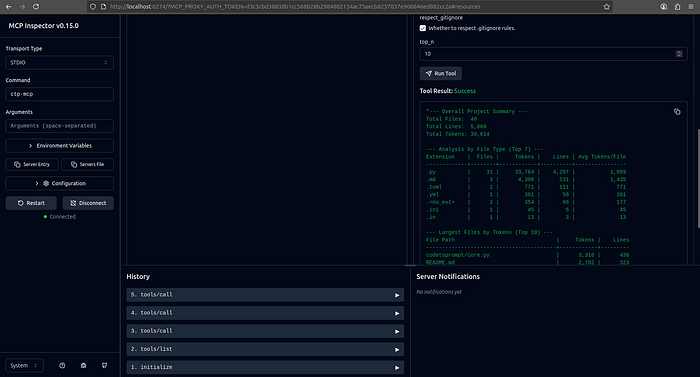The width and height of the screenshot is (700, 377).
Task: Click codetoprompt/core.py in results table
Action: (458, 255)
